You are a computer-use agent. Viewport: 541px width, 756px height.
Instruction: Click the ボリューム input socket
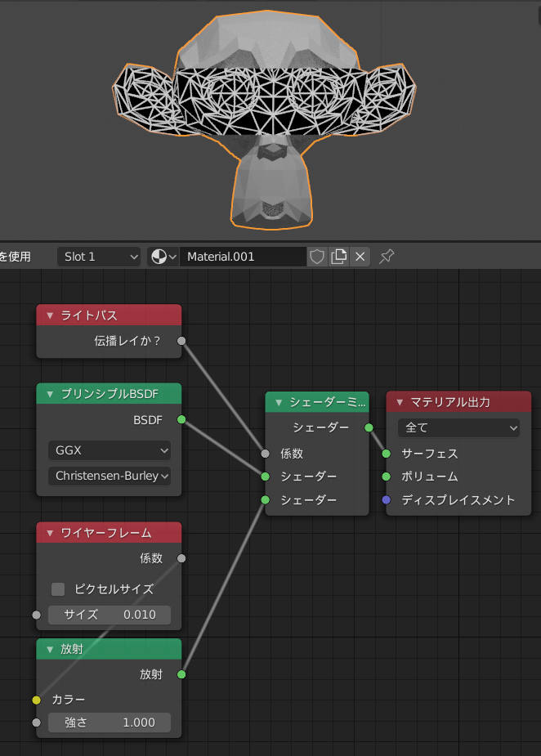pyautogui.click(x=387, y=476)
